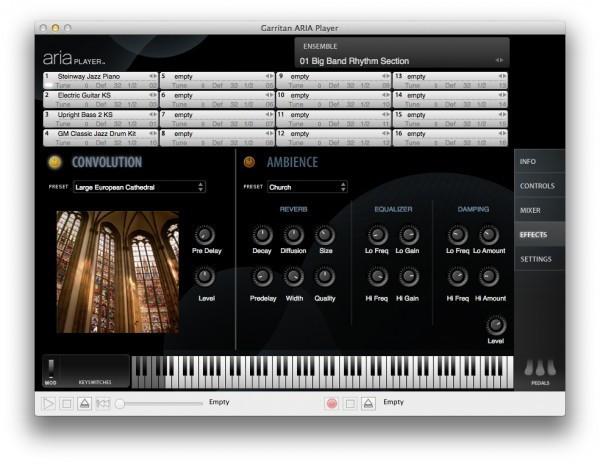This screenshot has width=600, height=464.
Task: Click the rewind-to-start icon
Action: [x=103, y=403]
